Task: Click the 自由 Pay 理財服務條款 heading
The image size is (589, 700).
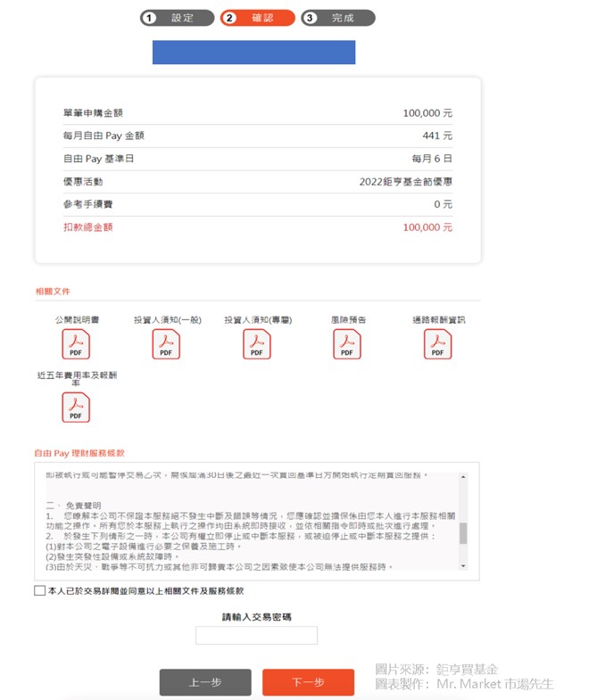Action: [79, 453]
